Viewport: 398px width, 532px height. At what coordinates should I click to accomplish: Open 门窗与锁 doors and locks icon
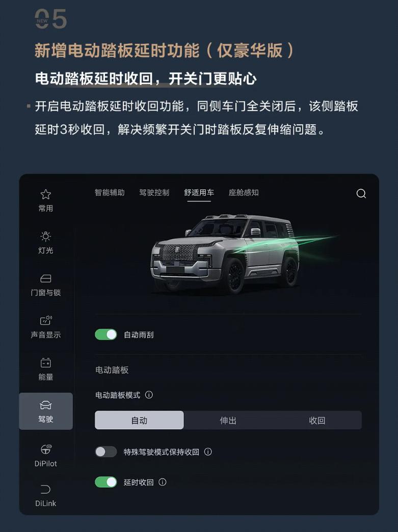pyautogui.click(x=45, y=278)
